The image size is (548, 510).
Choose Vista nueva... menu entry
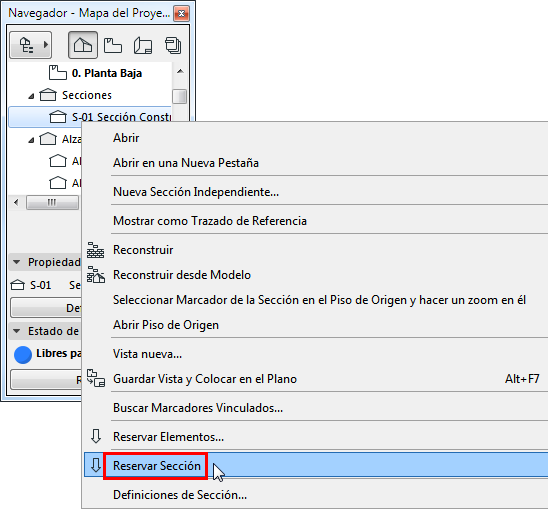(x=147, y=354)
